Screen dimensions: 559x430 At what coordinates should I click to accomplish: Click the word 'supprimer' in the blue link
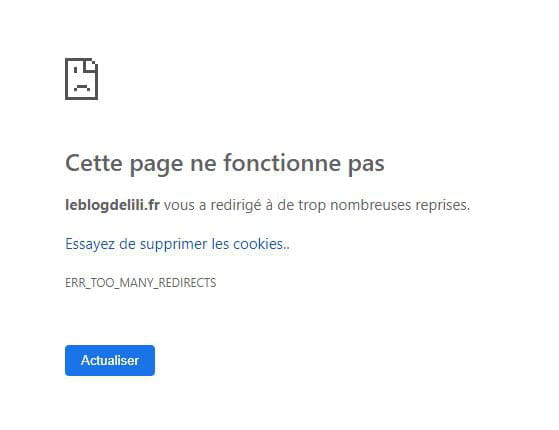pos(173,245)
